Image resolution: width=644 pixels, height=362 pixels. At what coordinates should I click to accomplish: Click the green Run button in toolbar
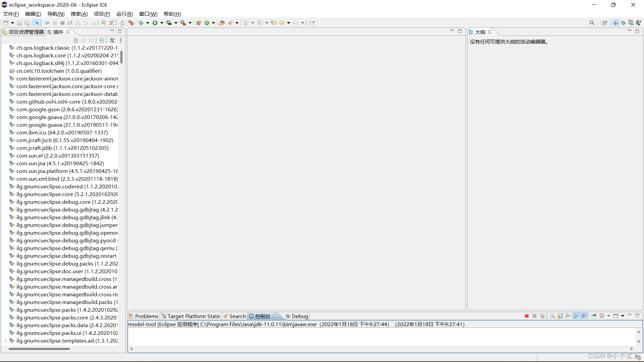[155, 23]
